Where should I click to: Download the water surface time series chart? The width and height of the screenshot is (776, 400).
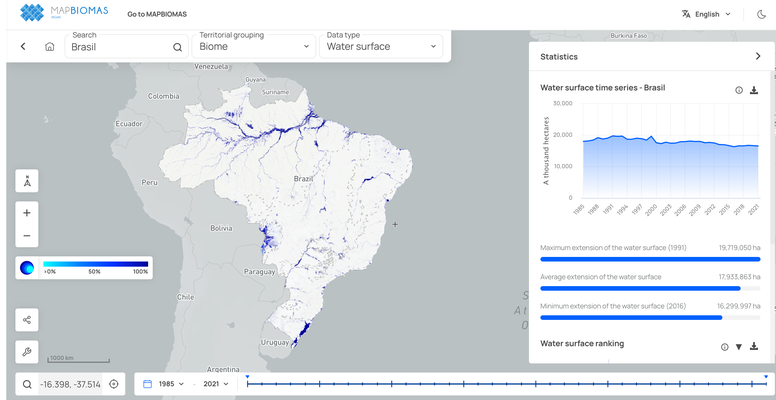click(754, 90)
